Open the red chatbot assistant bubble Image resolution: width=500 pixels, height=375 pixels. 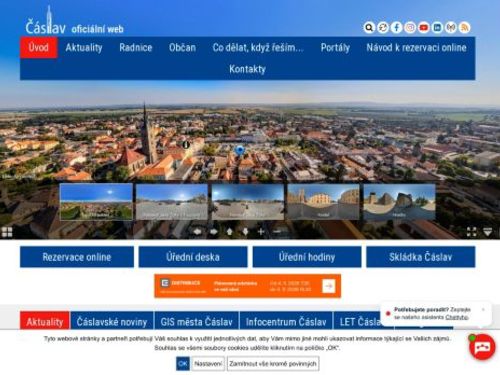[482, 347]
